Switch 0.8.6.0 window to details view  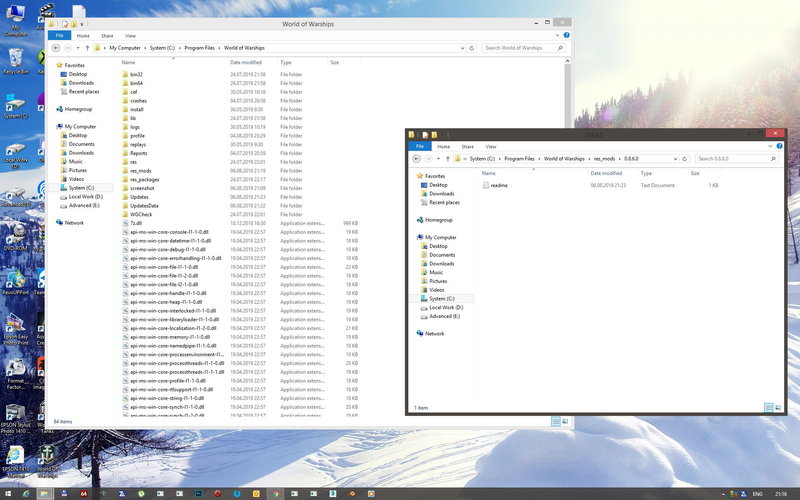pyautogui.click(x=769, y=407)
